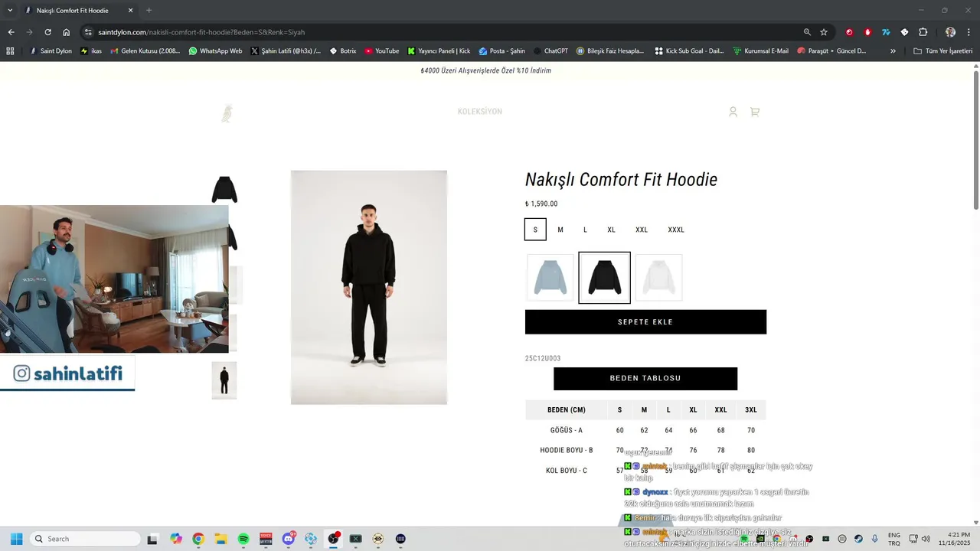The image size is (980, 551).
Task: Launch Spotify from the taskbar
Action: tap(243, 539)
